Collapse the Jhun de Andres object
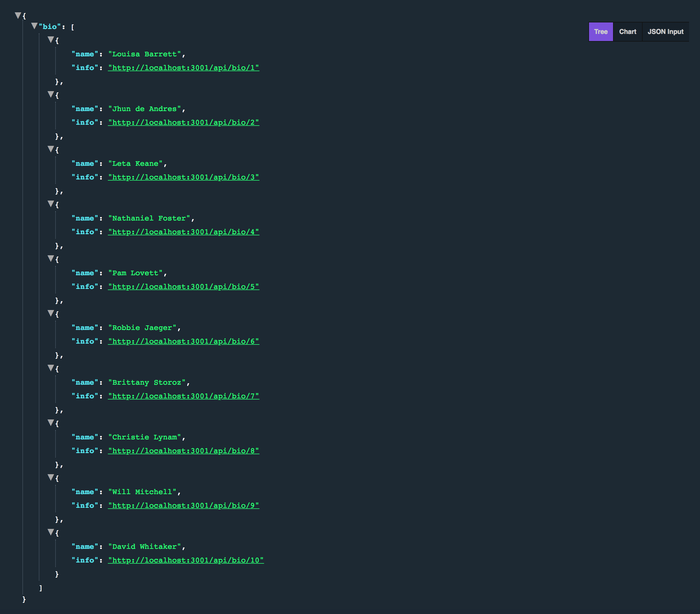Image resolution: width=700 pixels, height=614 pixels. tap(51, 94)
